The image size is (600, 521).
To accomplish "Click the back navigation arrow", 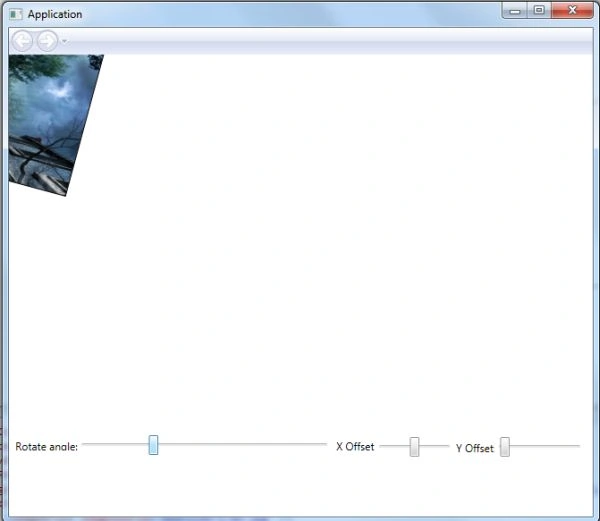I will click(22, 41).
